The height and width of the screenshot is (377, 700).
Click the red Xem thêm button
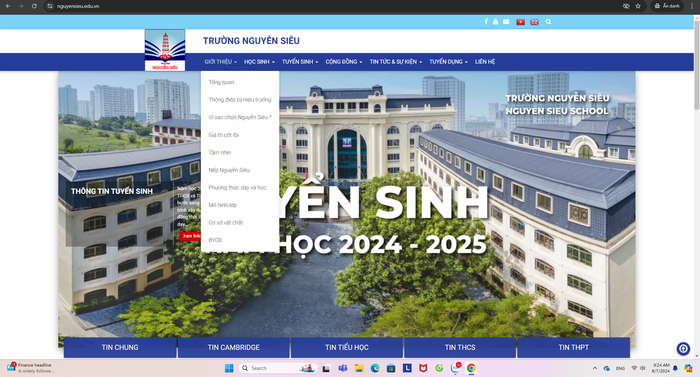(x=191, y=236)
